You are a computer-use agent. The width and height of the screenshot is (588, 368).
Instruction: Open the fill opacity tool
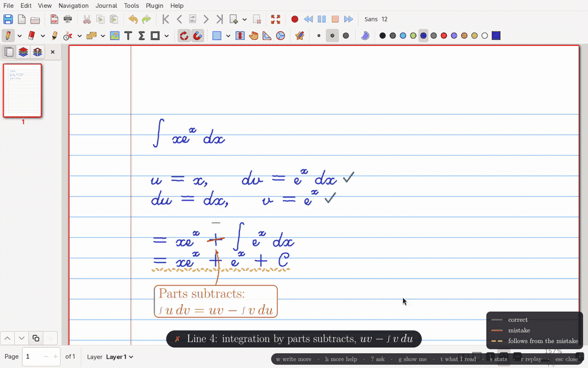click(x=365, y=36)
